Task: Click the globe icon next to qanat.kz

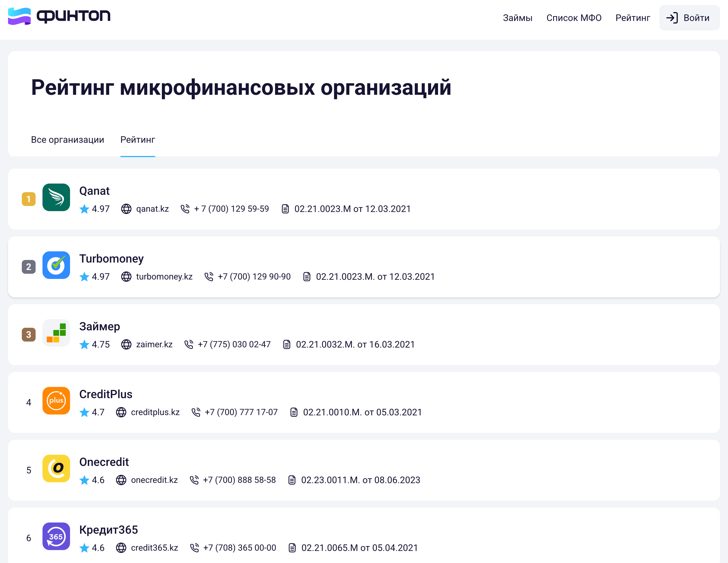Action: [126, 209]
